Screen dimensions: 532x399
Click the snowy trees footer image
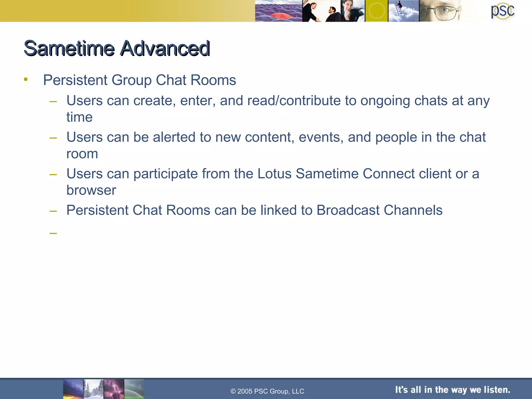pos(93,389)
